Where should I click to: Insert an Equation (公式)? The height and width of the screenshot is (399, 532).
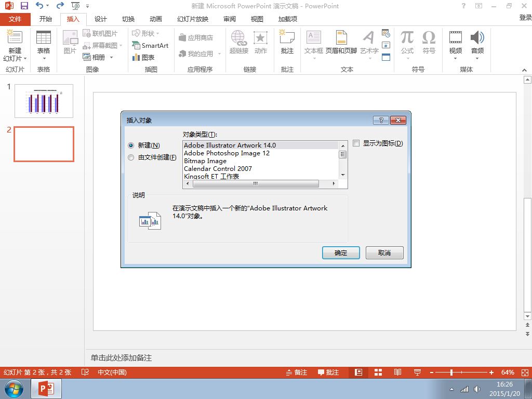click(x=407, y=43)
